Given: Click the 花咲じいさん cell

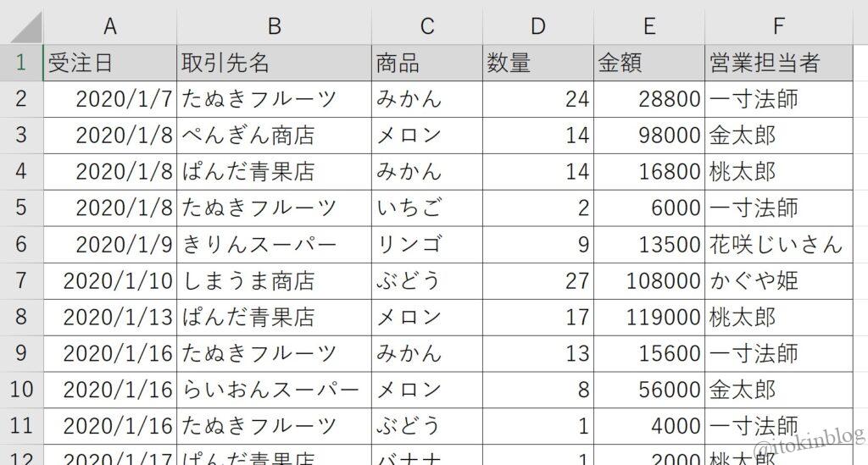Looking at the screenshot, I should [778, 245].
